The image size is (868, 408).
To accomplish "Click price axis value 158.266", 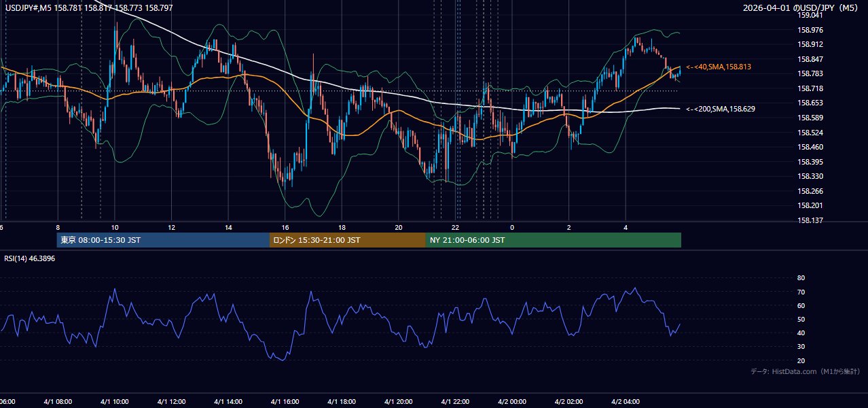I will pyautogui.click(x=810, y=191).
